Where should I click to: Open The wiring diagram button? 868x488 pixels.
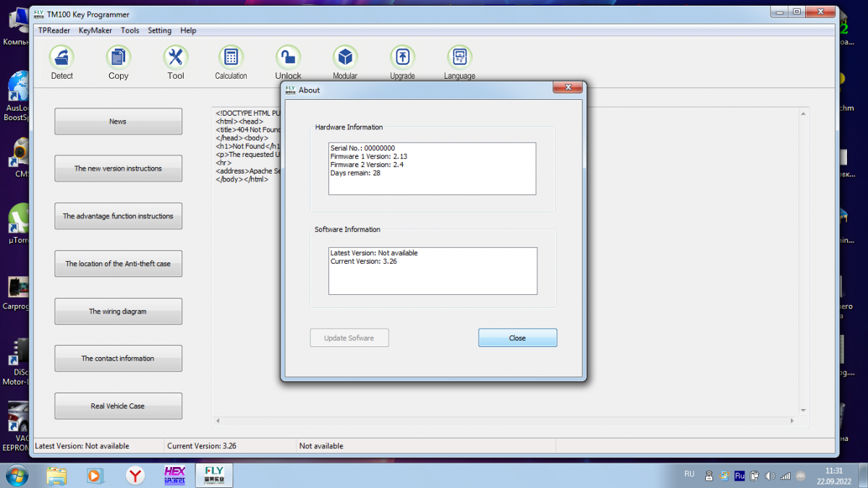point(118,312)
